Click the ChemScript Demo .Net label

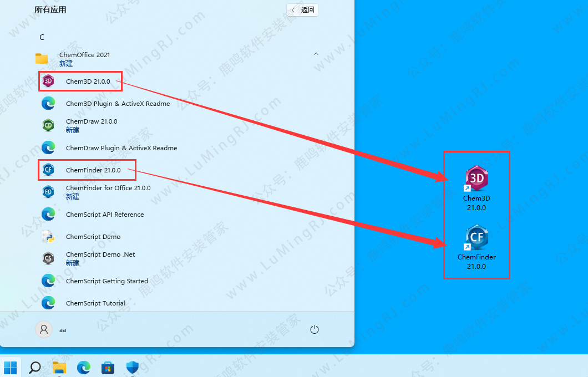pyautogui.click(x=100, y=254)
